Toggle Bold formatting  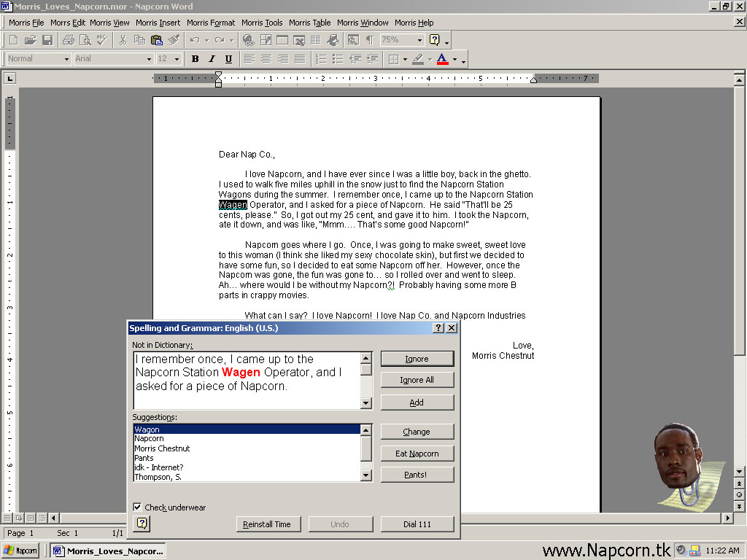tap(195, 59)
